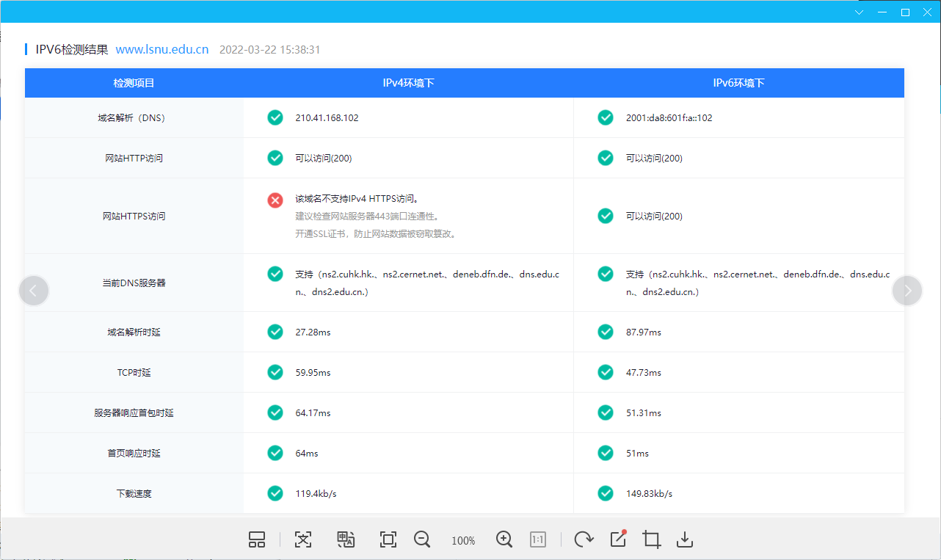Click the text recognition (OCR) icon
Image resolution: width=941 pixels, height=560 pixels.
(x=303, y=540)
